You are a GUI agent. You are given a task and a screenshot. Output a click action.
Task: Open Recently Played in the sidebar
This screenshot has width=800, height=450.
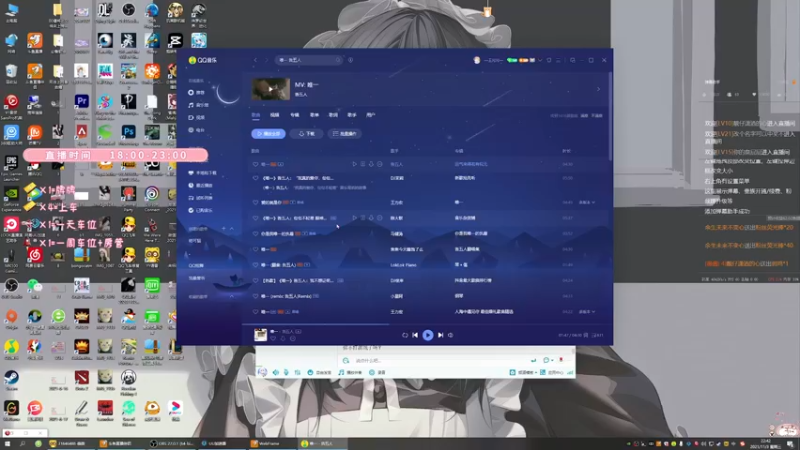201,185
